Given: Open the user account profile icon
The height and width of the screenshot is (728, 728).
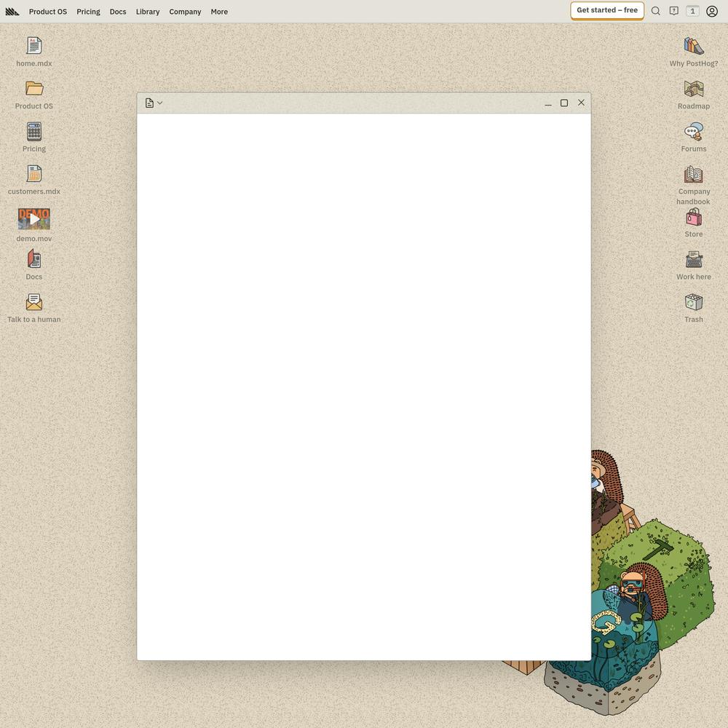Looking at the screenshot, I should pos(712,11).
